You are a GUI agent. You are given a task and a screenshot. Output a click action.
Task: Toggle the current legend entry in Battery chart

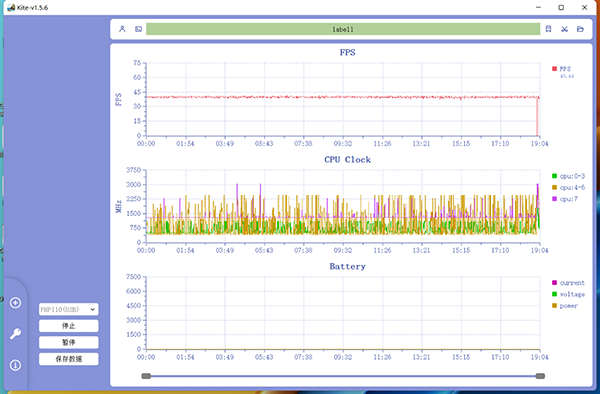(x=569, y=283)
